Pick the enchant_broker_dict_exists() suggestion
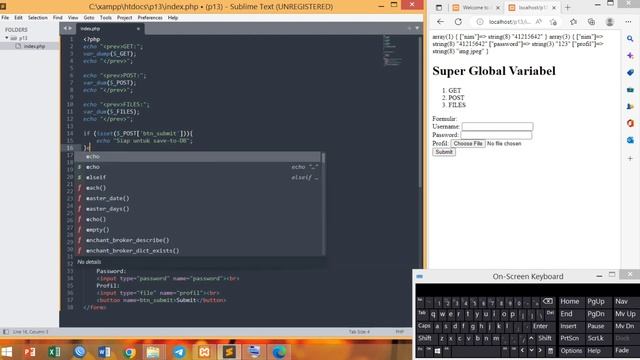Viewport: 640px width, 360px height. click(x=198, y=251)
